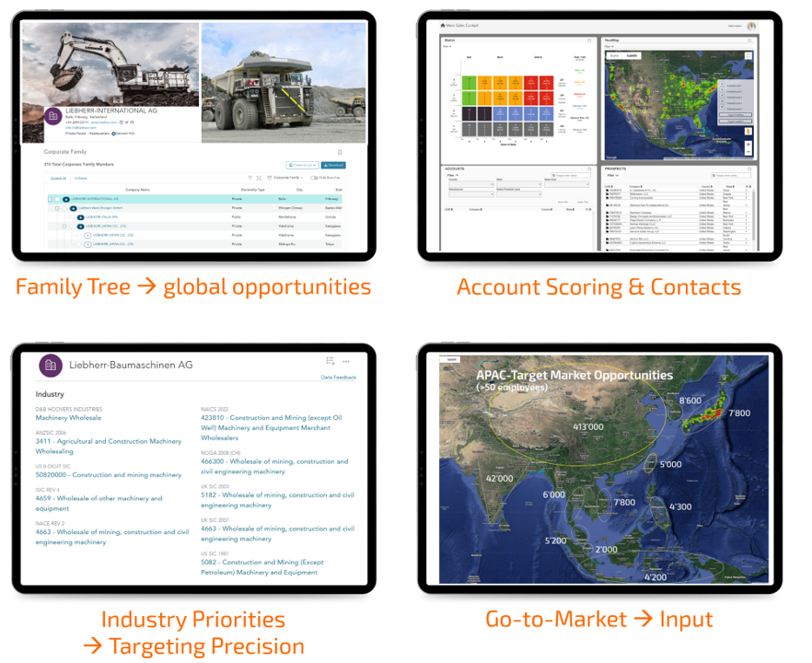Click the map fullscreen icon on the heat map
Screen dimensions: 812x663
(x=748, y=55)
